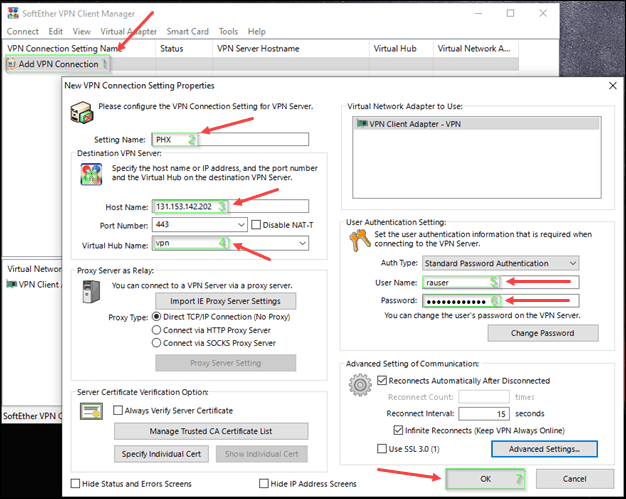The width and height of the screenshot is (626, 499).
Task: Open the Edit menu
Action: tap(55, 32)
